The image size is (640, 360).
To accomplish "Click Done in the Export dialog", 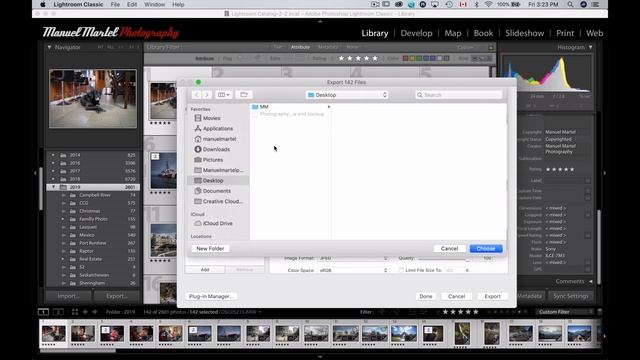I will click(x=426, y=296).
